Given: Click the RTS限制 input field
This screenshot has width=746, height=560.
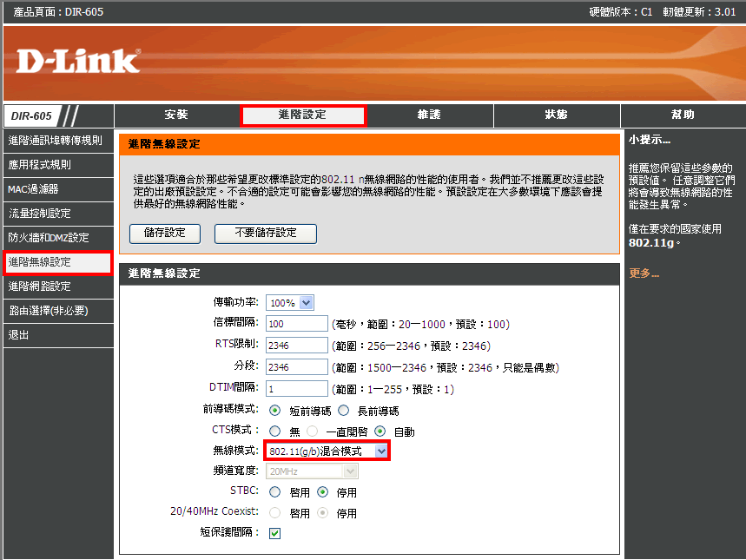Looking at the screenshot, I should click(x=296, y=346).
